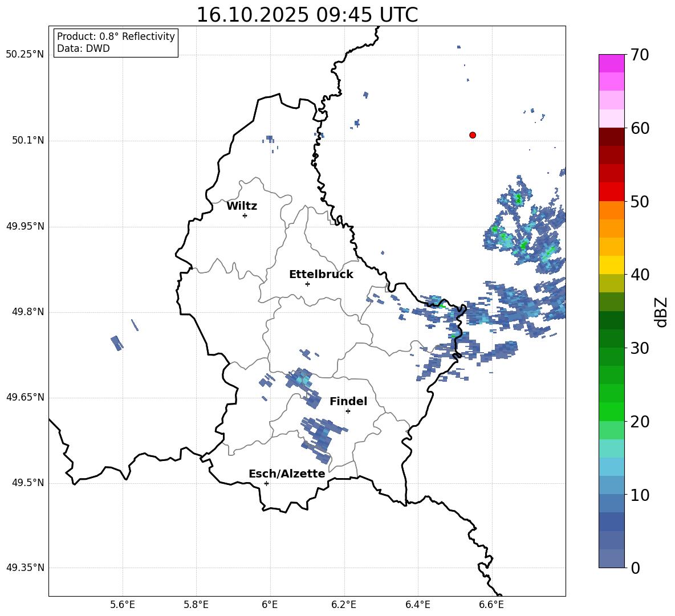Click the colorbar tick label 50
The image size is (675, 616).
click(x=640, y=201)
